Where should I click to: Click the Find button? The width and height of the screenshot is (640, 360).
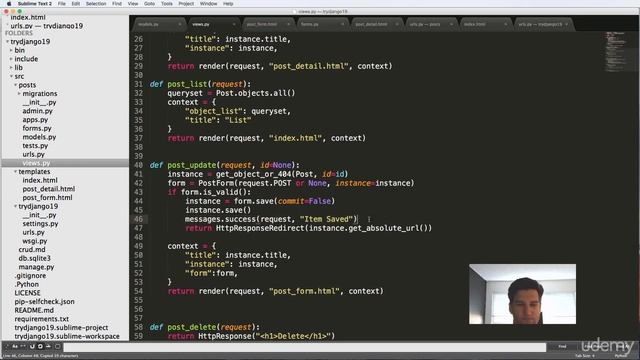point(562,347)
